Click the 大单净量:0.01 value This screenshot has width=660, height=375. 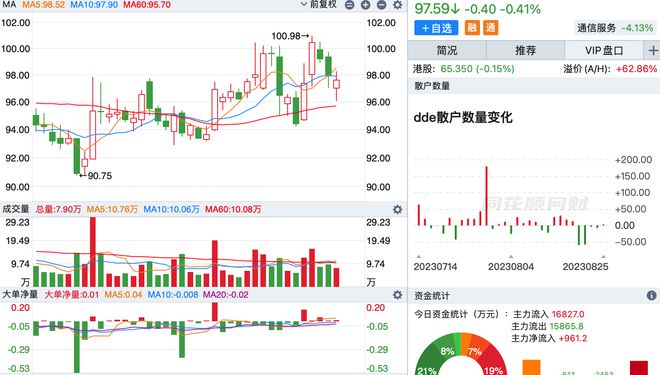coord(72,295)
